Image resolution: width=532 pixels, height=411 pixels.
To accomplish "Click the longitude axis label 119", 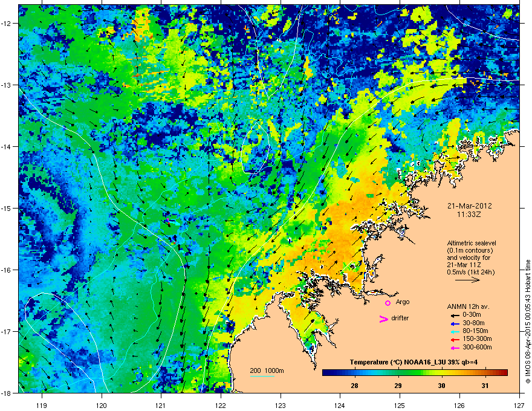I will (x=42, y=405).
